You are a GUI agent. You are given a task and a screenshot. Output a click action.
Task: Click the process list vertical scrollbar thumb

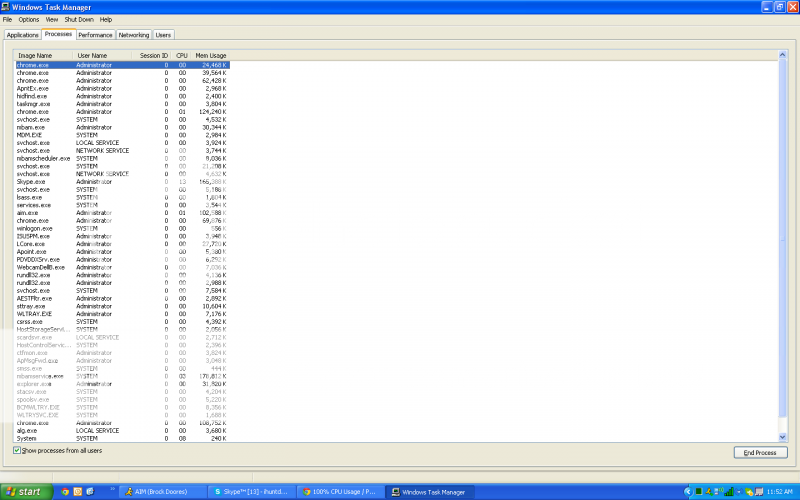tap(783, 238)
